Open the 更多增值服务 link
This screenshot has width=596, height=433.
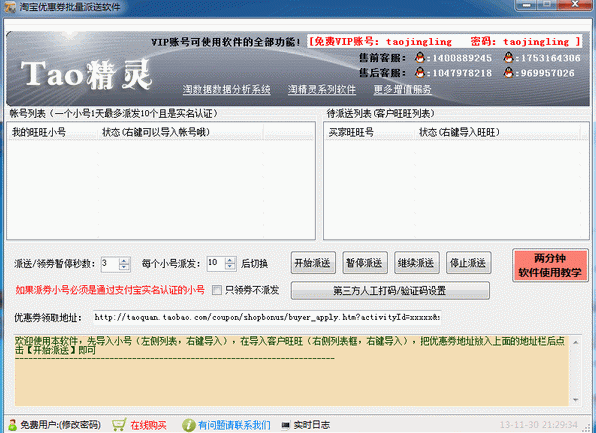tap(403, 89)
